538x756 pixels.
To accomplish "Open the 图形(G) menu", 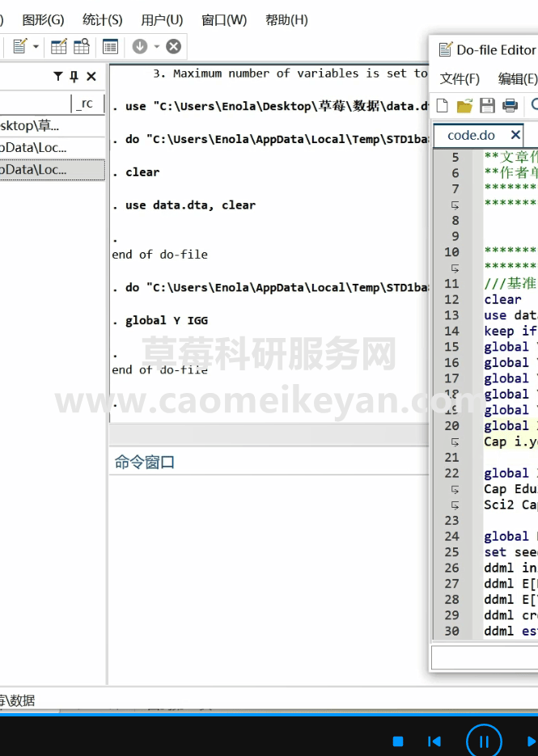I will 43,19.
